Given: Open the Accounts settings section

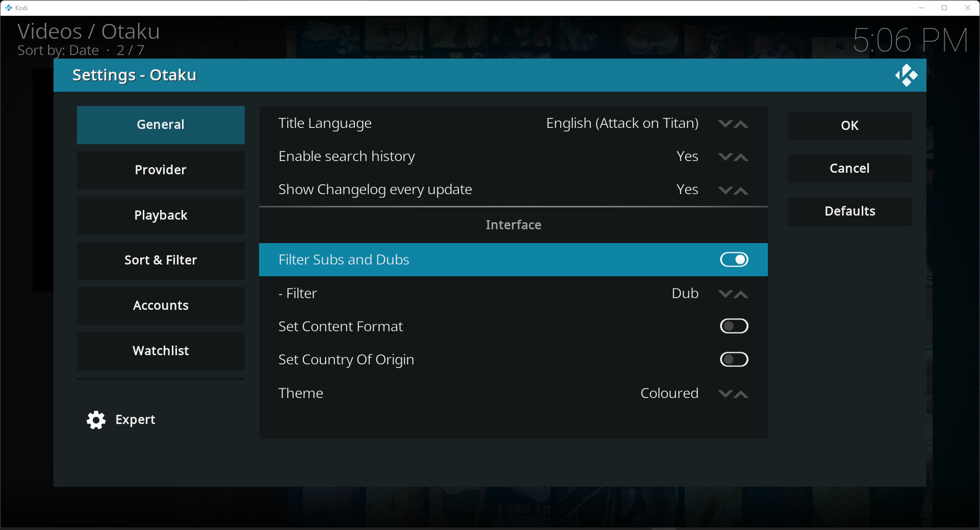Looking at the screenshot, I should tap(160, 305).
